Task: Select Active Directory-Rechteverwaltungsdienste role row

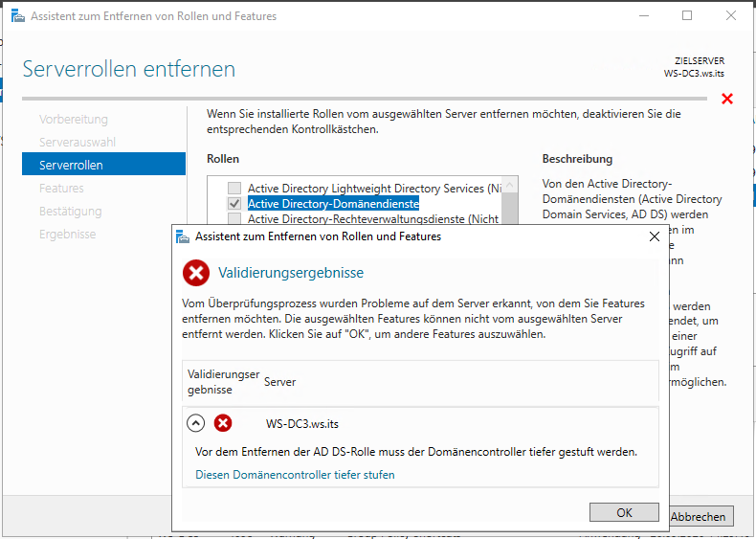Action: [x=372, y=218]
